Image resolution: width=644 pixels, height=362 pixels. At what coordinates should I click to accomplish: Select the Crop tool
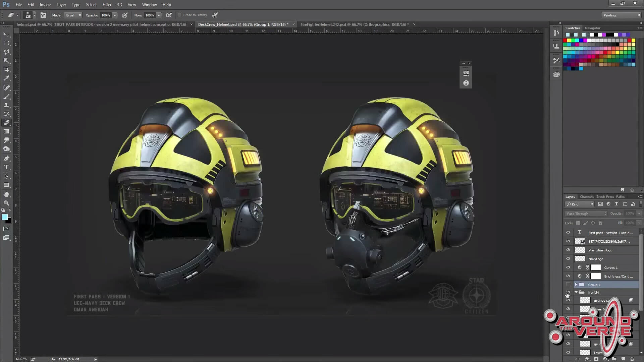click(x=6, y=69)
